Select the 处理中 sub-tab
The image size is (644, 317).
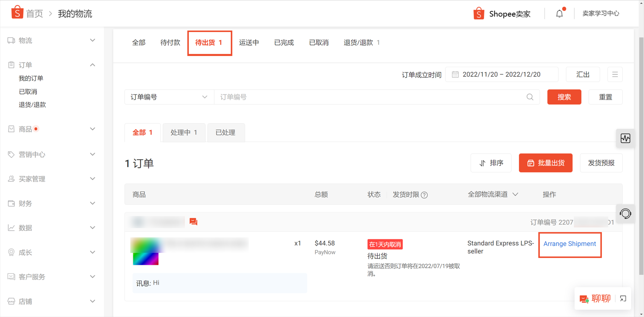pyautogui.click(x=184, y=132)
